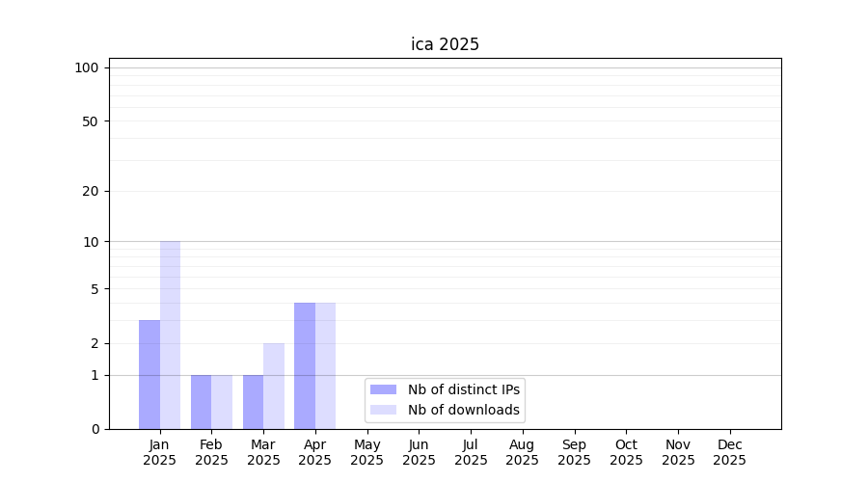Click the "ica 2025" chart title
The height and width of the screenshot is (482, 868).
click(x=445, y=44)
